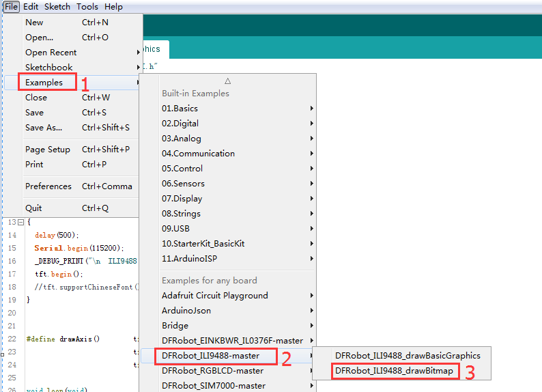The image size is (542, 392).
Task: Expand Open Recent submenu
Action: pyautogui.click(x=72, y=52)
